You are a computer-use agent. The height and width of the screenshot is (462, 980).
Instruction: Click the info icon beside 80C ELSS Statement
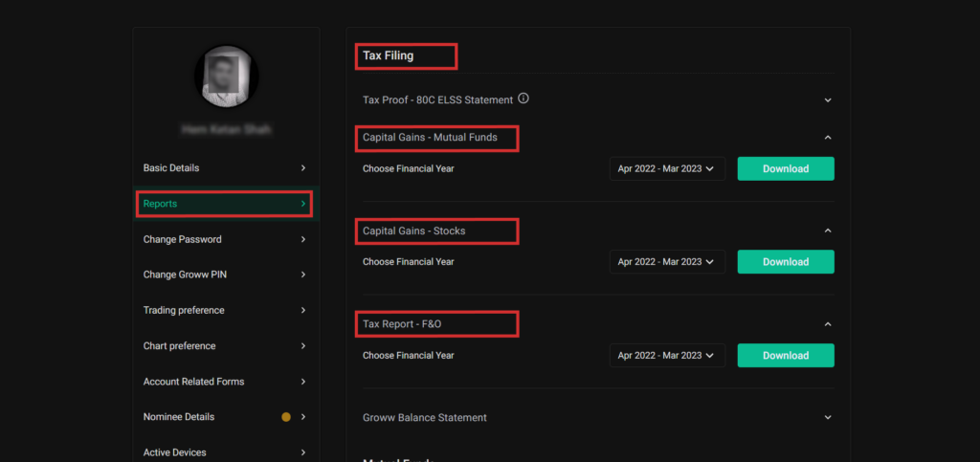pos(523,99)
